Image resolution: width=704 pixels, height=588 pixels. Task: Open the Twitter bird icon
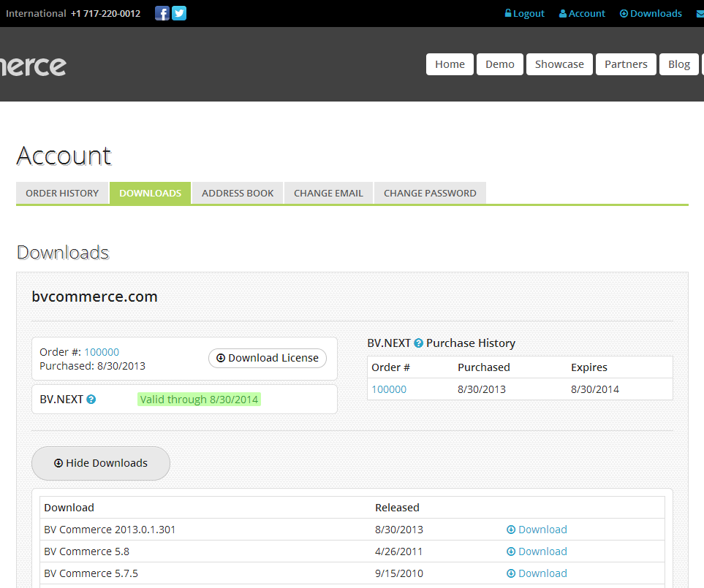pos(179,13)
